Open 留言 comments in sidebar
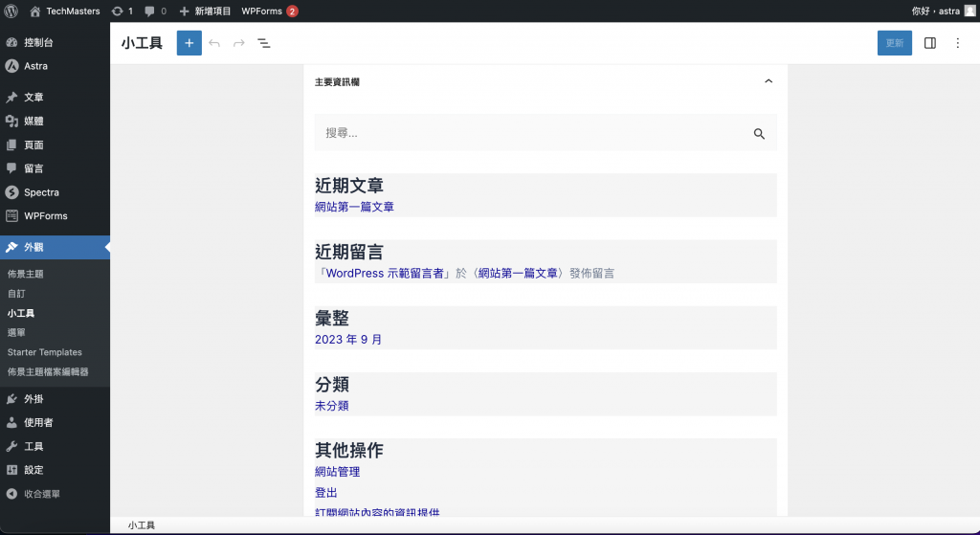 (x=55, y=168)
